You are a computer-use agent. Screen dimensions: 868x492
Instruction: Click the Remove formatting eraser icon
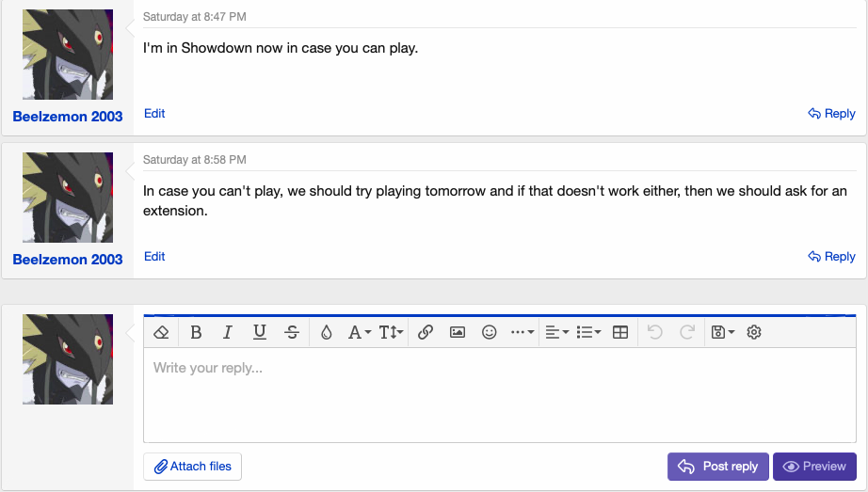(x=161, y=332)
